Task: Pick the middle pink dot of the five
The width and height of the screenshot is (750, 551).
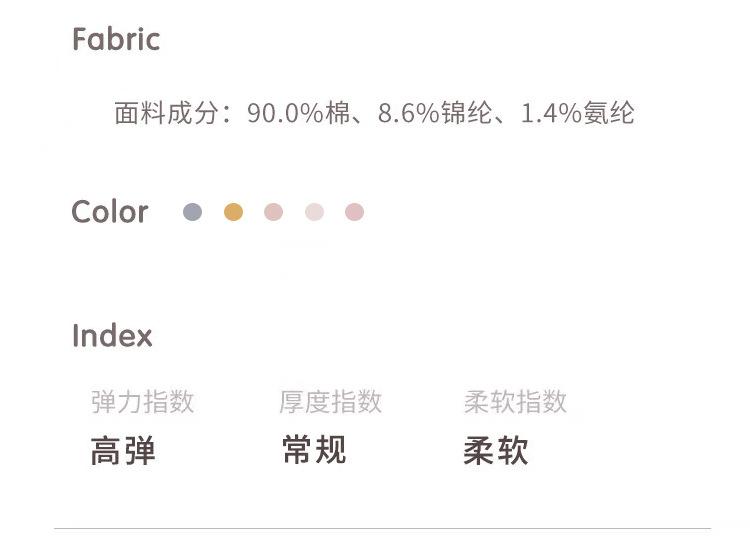Action: click(273, 212)
